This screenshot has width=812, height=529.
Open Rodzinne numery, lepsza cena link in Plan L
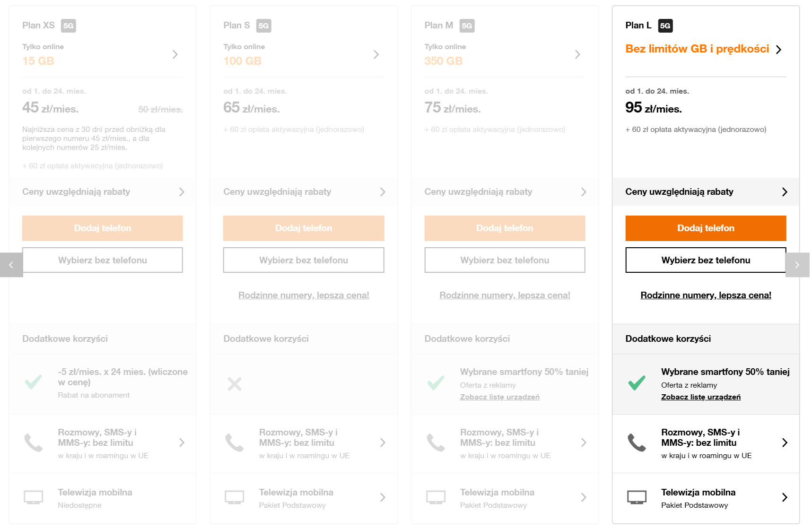pyautogui.click(x=706, y=295)
